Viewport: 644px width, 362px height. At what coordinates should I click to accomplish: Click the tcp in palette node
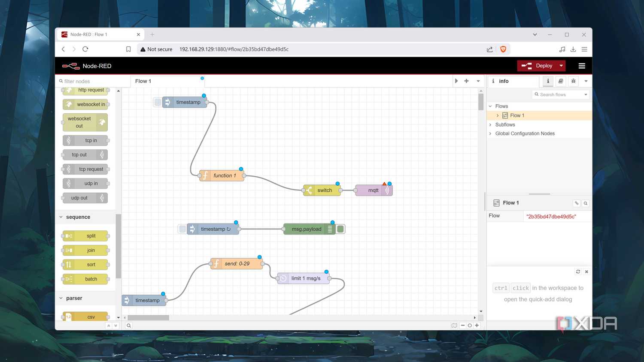(86, 140)
